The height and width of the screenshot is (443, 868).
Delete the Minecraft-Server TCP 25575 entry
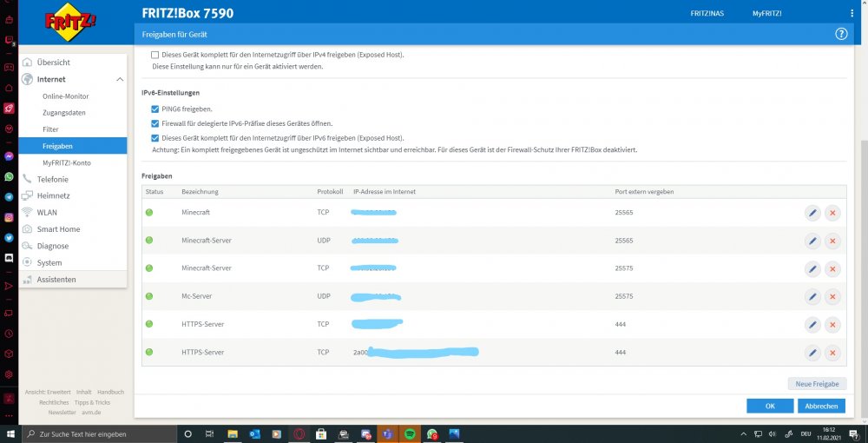click(832, 268)
